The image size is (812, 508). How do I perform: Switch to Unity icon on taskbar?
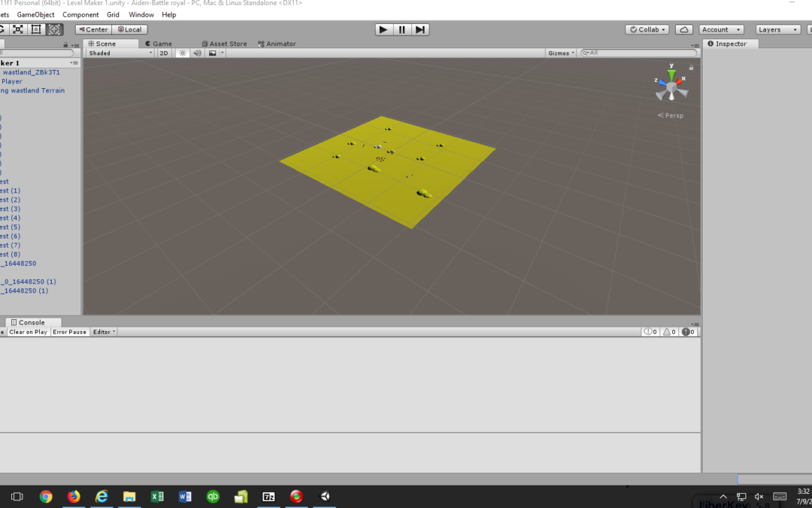(325, 497)
